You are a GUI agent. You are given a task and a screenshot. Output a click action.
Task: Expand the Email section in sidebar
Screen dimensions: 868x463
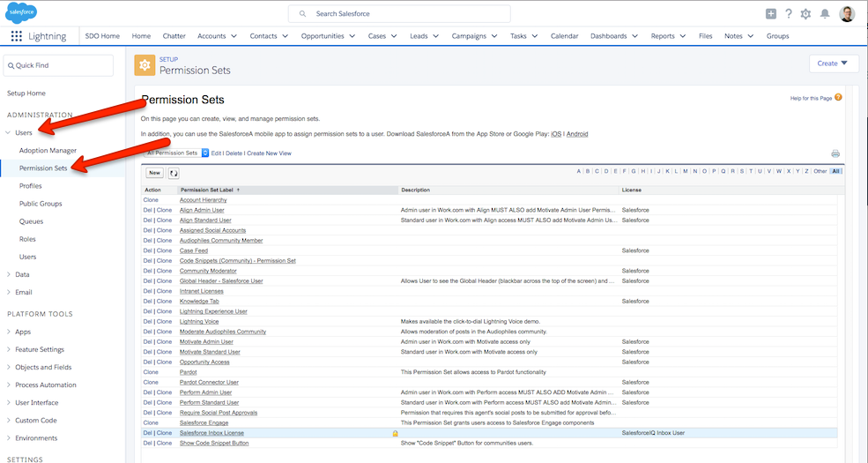[8, 293]
